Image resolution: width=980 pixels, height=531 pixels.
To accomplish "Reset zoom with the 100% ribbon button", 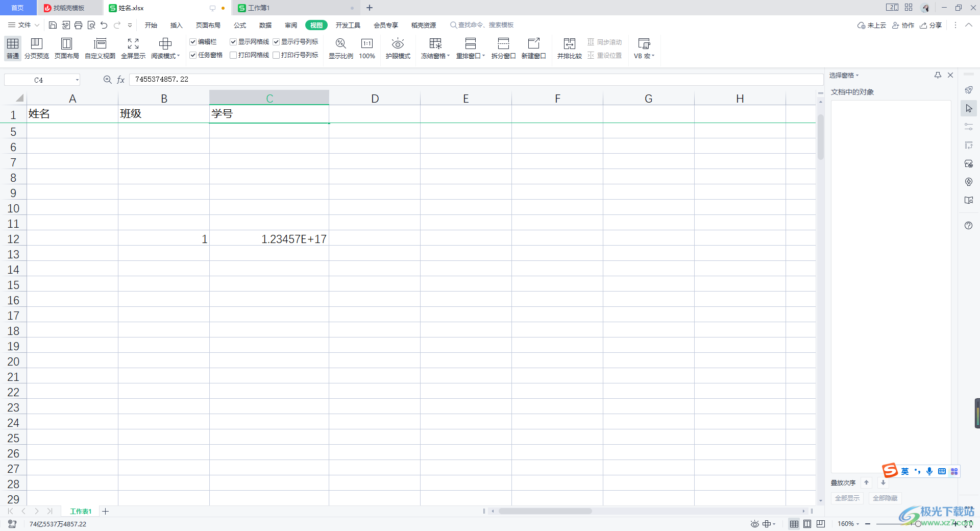I will point(367,49).
